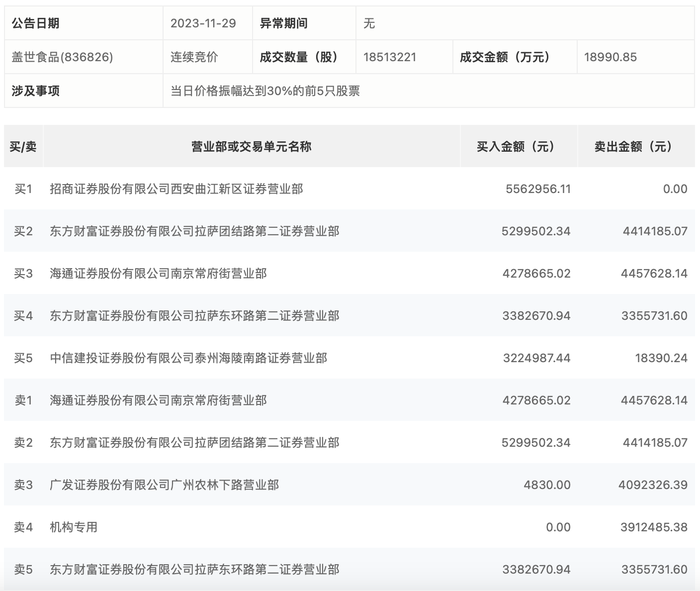Click the 机构专用 entry
Screen dimensions: 700x591
[74, 527]
